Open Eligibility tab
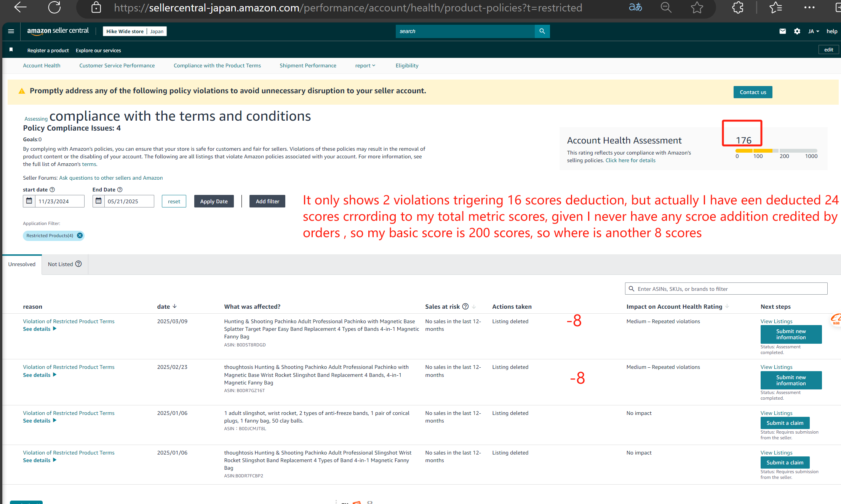The width and height of the screenshot is (841, 504). [x=407, y=65]
